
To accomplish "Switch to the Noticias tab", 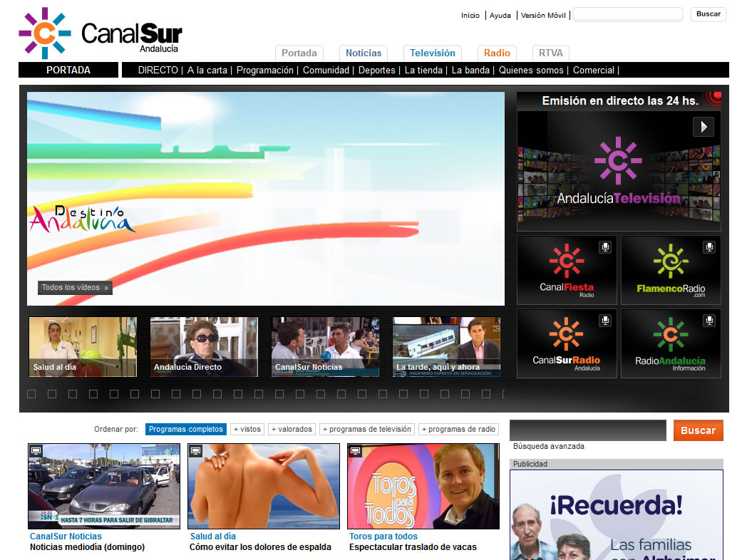I will pyautogui.click(x=364, y=53).
